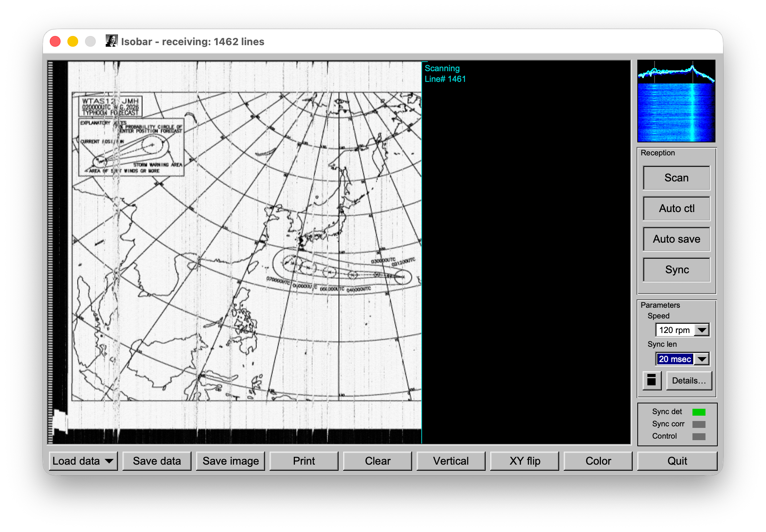This screenshot has width=766, height=532.
Task: Click the Scan button
Action: tap(676, 178)
